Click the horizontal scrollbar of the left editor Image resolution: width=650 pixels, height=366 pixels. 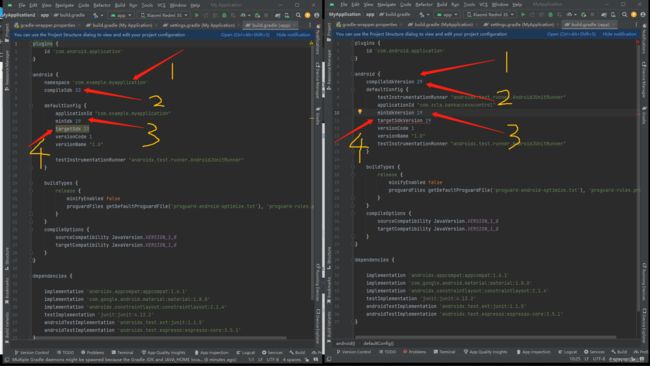click(x=160, y=338)
